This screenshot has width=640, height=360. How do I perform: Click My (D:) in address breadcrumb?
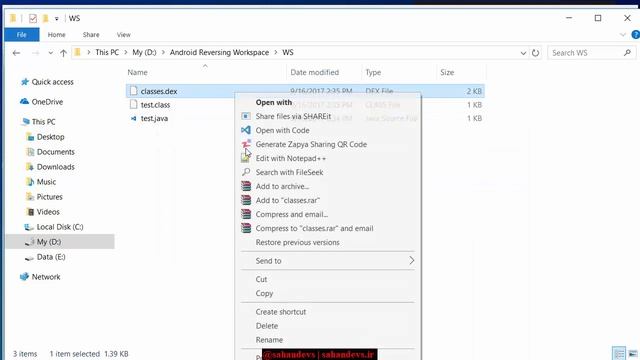pyautogui.click(x=144, y=53)
